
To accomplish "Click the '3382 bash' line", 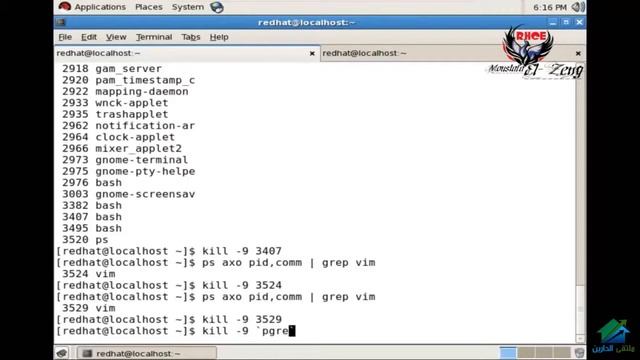I will click(92, 206).
